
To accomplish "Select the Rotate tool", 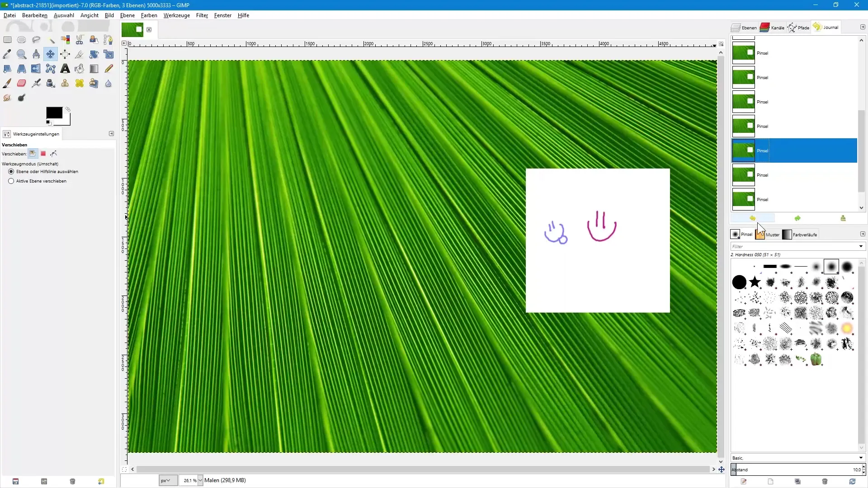I will click(x=94, y=54).
